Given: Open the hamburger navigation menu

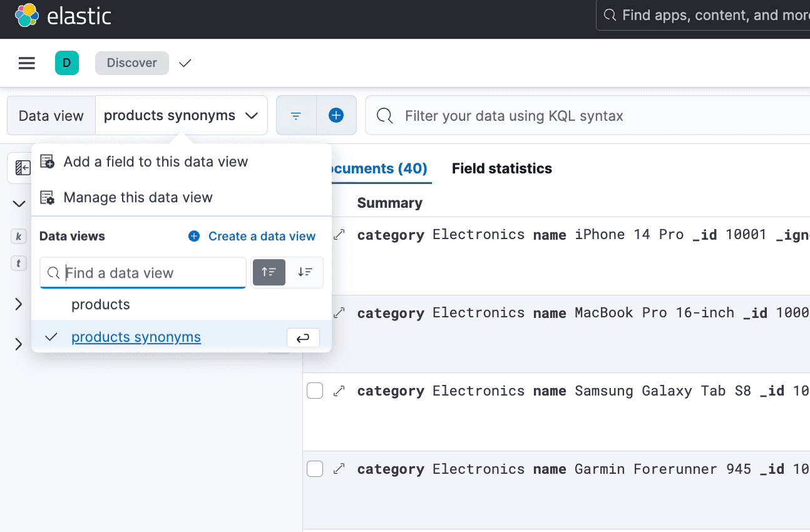Looking at the screenshot, I should click(26, 63).
